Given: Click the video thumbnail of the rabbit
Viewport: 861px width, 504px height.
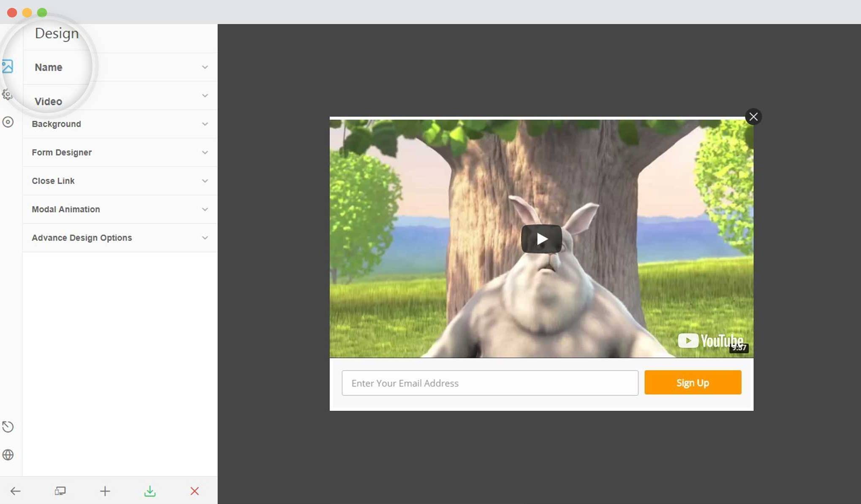Looking at the screenshot, I should [541, 238].
